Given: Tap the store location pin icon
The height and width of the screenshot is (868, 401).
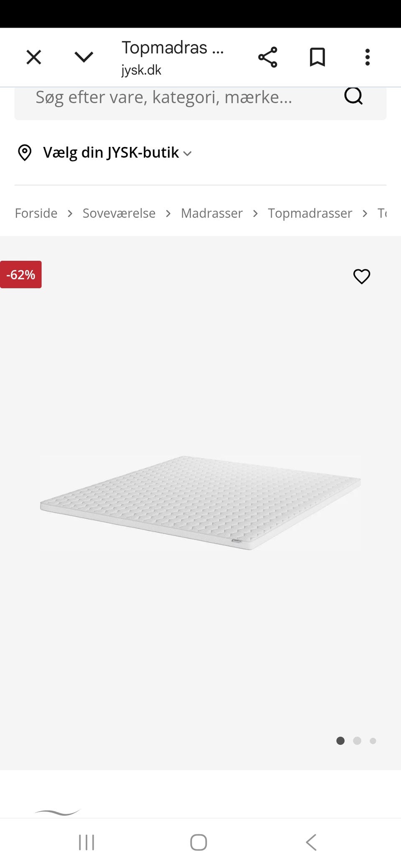Looking at the screenshot, I should click(x=25, y=153).
